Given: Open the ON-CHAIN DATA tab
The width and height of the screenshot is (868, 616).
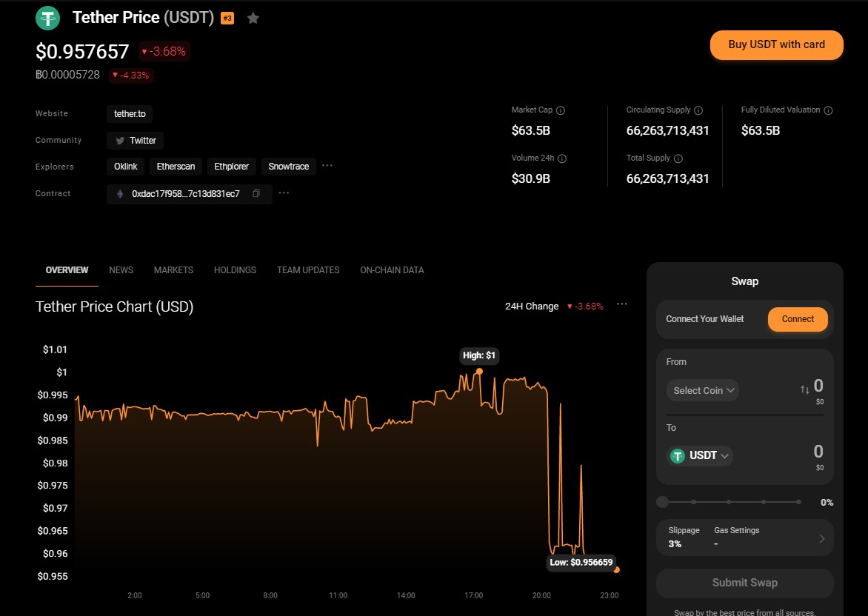Looking at the screenshot, I should pyautogui.click(x=392, y=270).
